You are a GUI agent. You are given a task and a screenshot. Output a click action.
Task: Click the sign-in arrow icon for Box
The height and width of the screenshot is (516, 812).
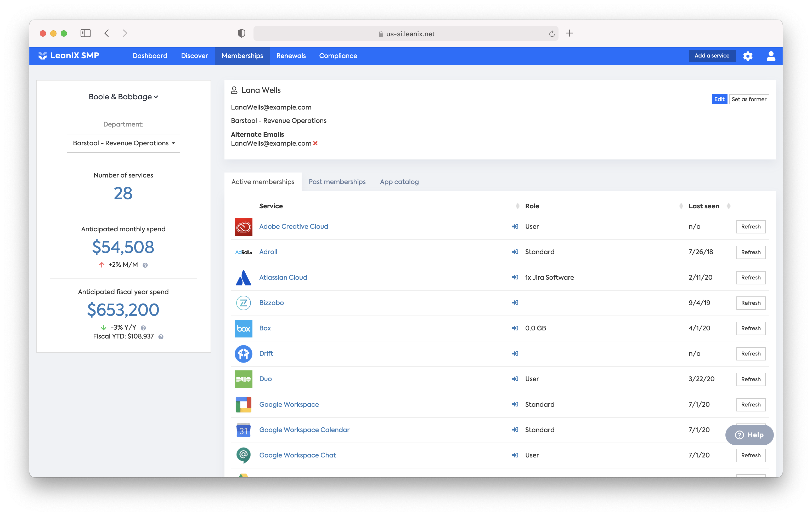coord(515,328)
